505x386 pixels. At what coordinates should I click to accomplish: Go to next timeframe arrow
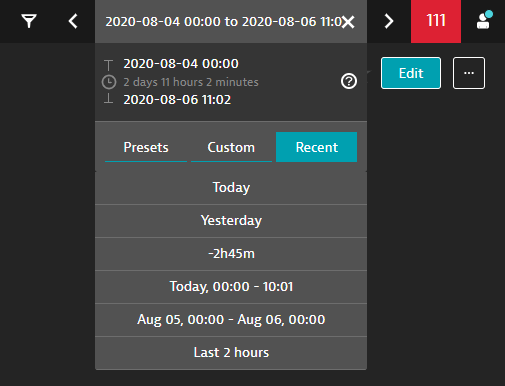389,21
